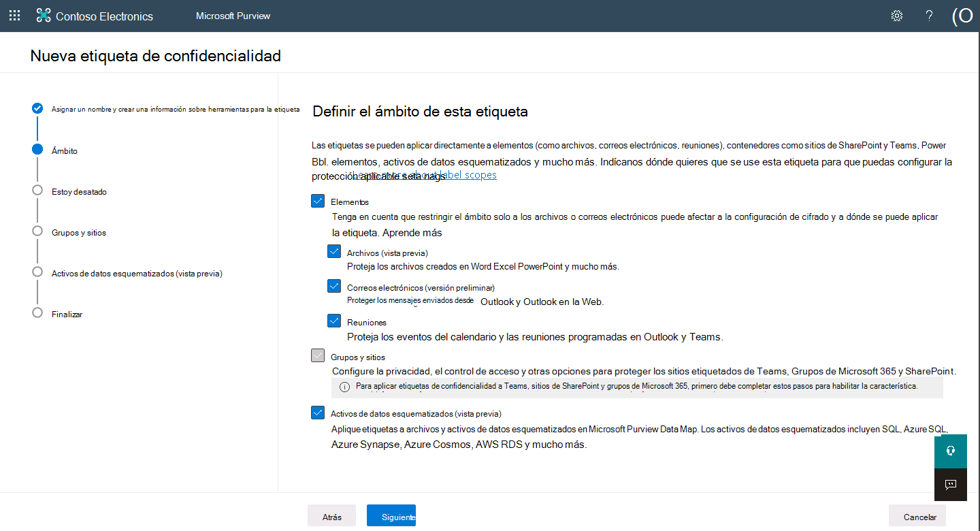Toggle the Reuniones checkbox

333,320
